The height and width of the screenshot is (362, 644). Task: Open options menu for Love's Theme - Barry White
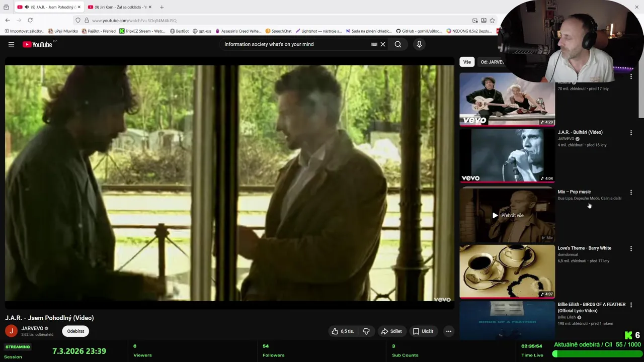[631, 248]
